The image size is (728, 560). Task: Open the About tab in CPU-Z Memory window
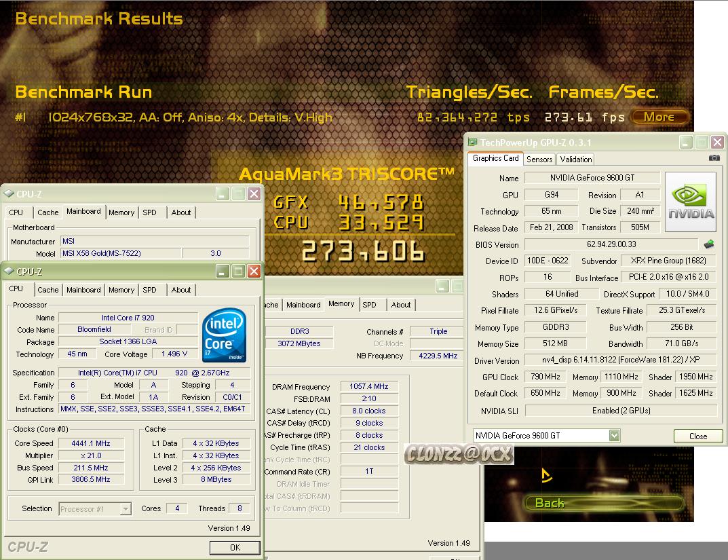click(401, 305)
